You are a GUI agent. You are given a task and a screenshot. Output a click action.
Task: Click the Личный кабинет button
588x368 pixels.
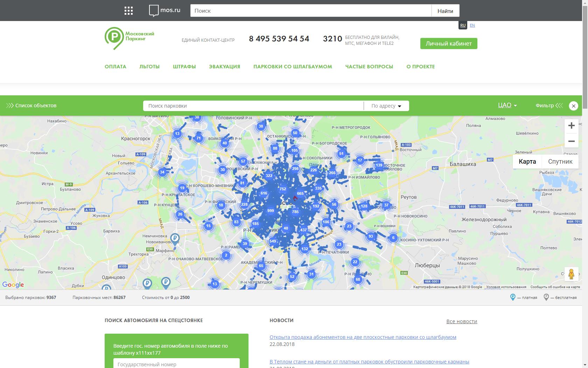coord(448,43)
